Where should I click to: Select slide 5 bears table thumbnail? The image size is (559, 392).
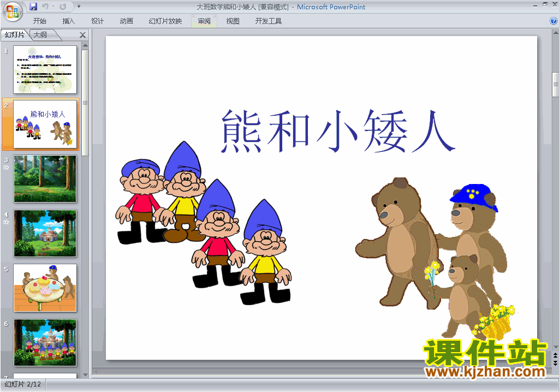click(45, 288)
